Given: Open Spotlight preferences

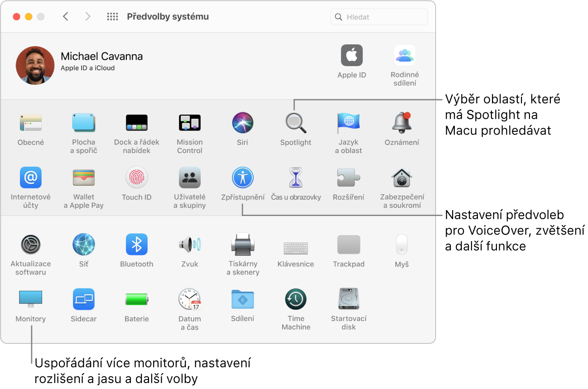Looking at the screenshot, I should click(x=296, y=123).
